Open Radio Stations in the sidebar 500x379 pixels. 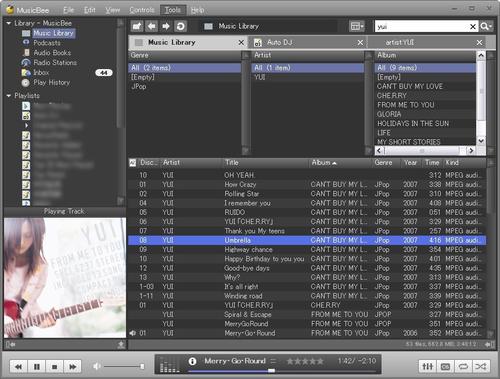[x=55, y=63]
